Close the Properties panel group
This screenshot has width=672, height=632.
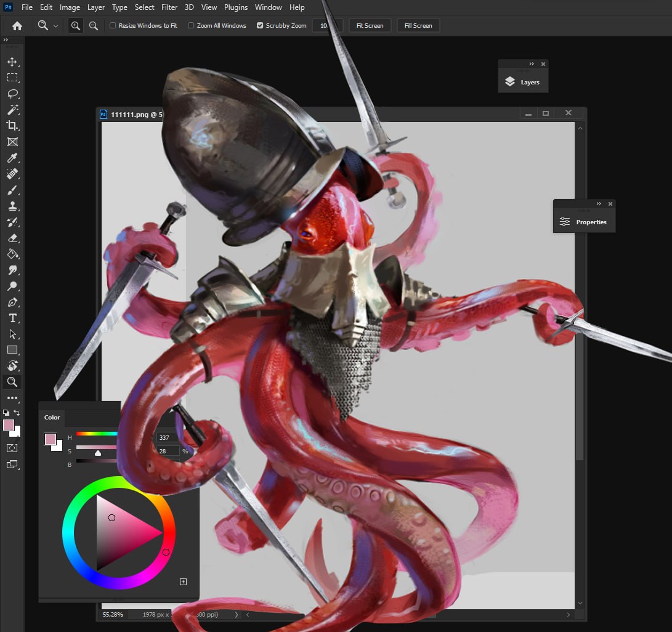[x=610, y=204]
